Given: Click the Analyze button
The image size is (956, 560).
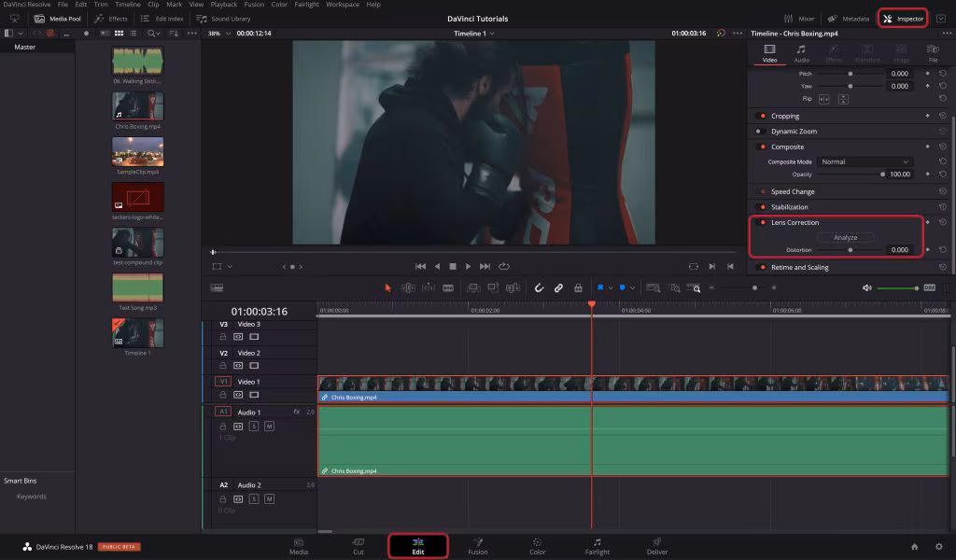Looking at the screenshot, I should coord(845,238).
